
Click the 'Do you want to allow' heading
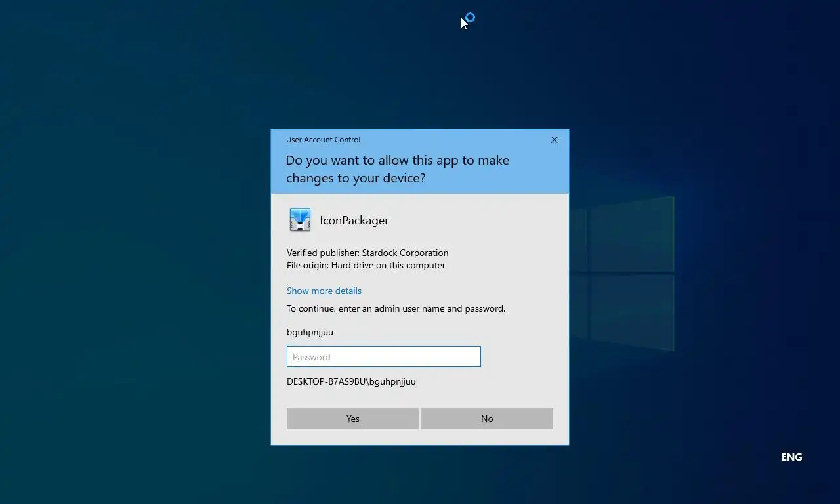[397, 169]
